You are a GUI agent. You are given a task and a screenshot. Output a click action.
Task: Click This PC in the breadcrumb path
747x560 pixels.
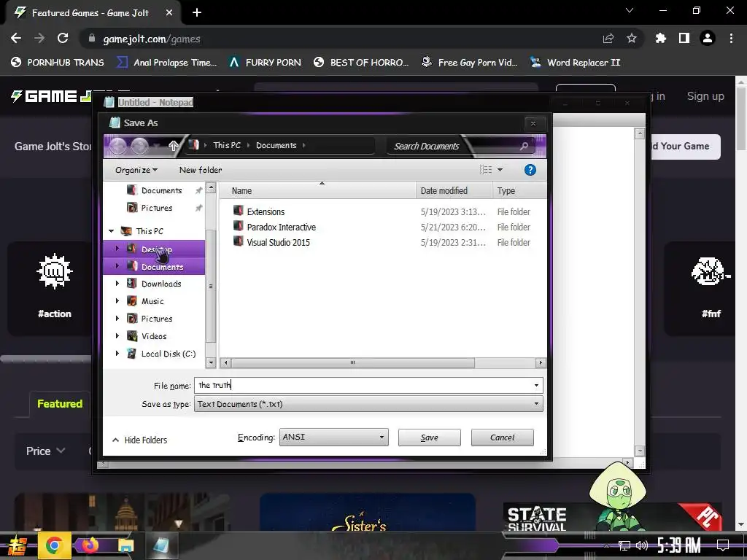227,145
